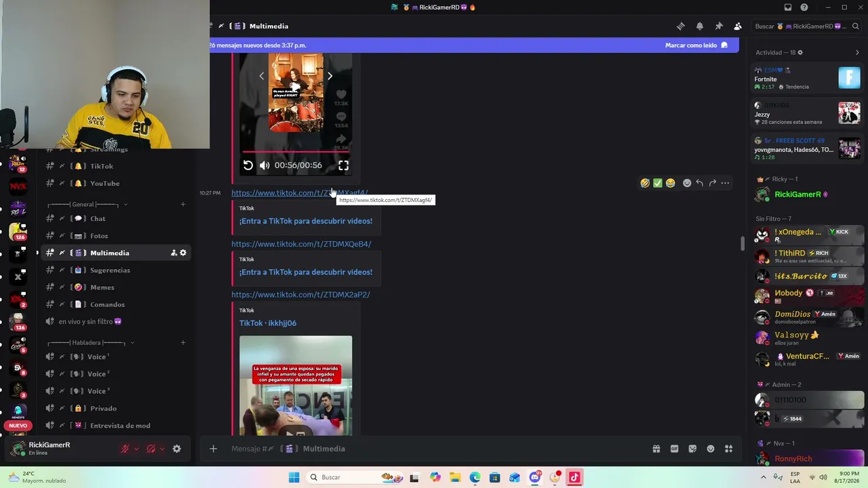Collapse the Habladera voice category
868x488 pixels.
90,343
